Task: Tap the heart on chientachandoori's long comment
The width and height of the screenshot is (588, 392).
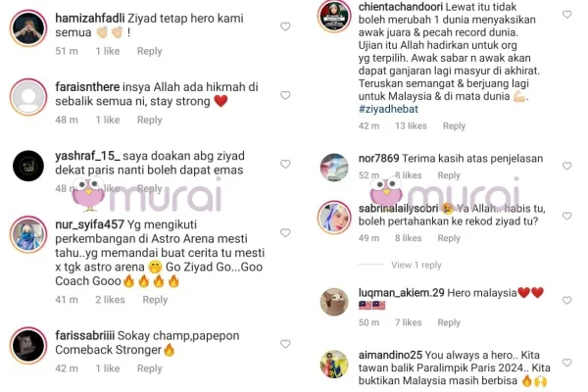Action: click(x=566, y=15)
